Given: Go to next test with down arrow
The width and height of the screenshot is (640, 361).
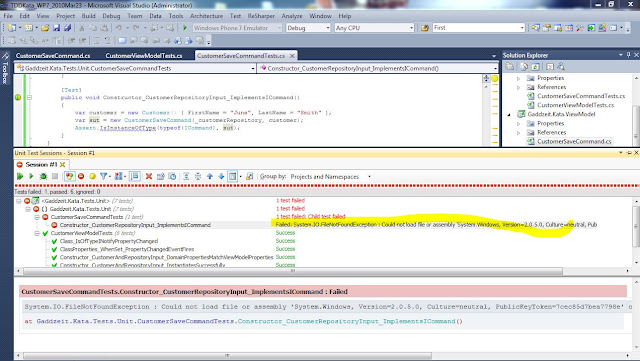Looking at the screenshot, I should pyautogui.click(x=221, y=176).
